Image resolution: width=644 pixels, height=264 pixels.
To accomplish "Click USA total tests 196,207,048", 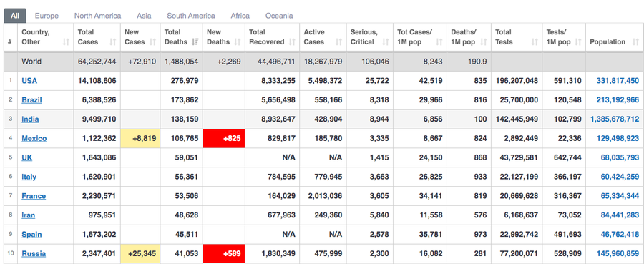I will 517,81.
